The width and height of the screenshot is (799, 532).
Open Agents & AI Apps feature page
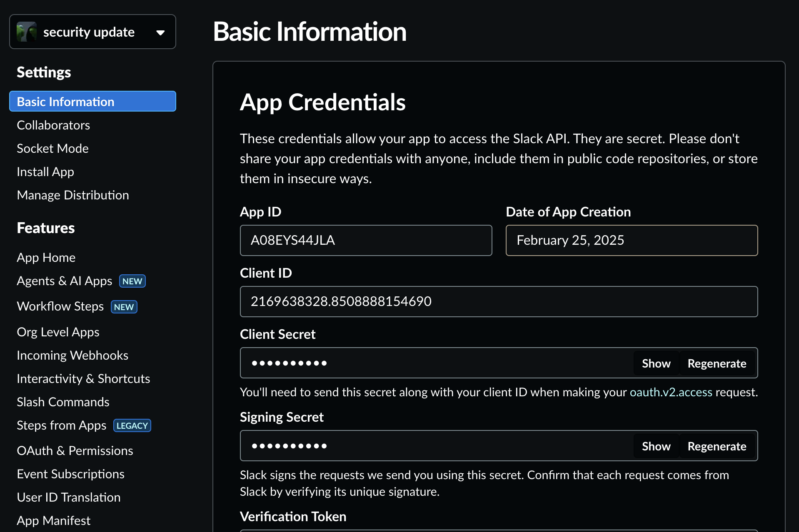[65, 281]
